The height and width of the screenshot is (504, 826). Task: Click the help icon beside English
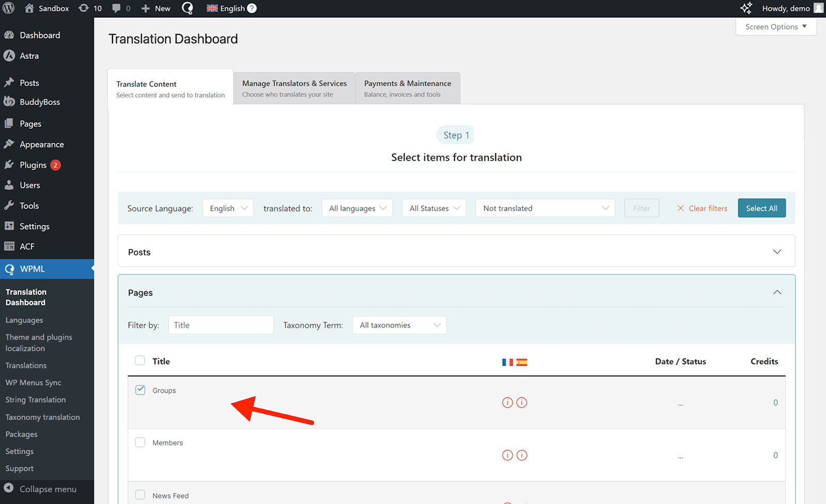click(x=252, y=8)
